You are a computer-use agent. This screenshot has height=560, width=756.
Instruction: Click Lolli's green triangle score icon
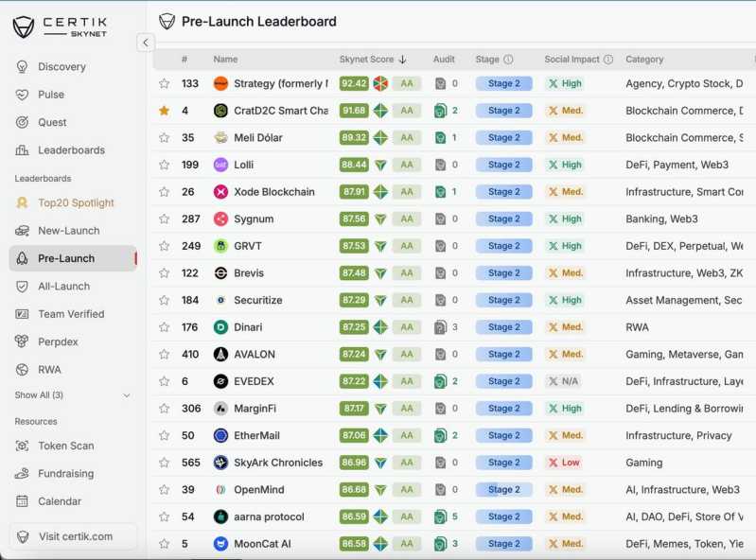(x=380, y=166)
